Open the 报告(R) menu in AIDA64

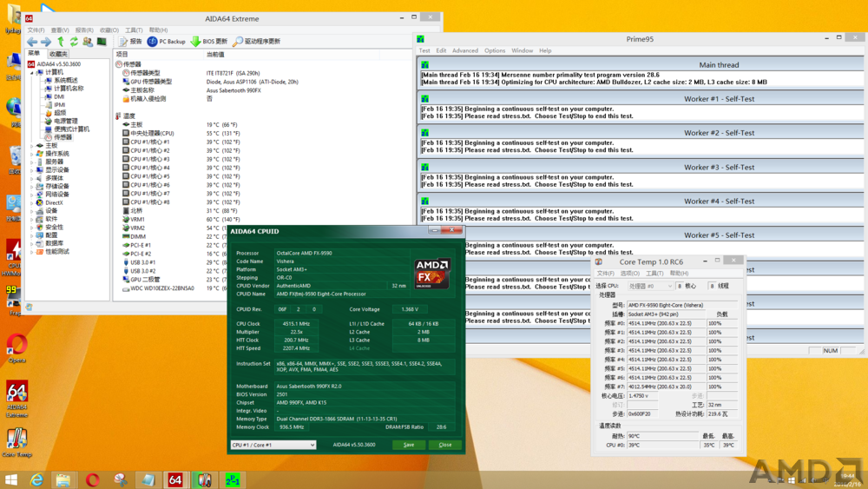coord(84,30)
